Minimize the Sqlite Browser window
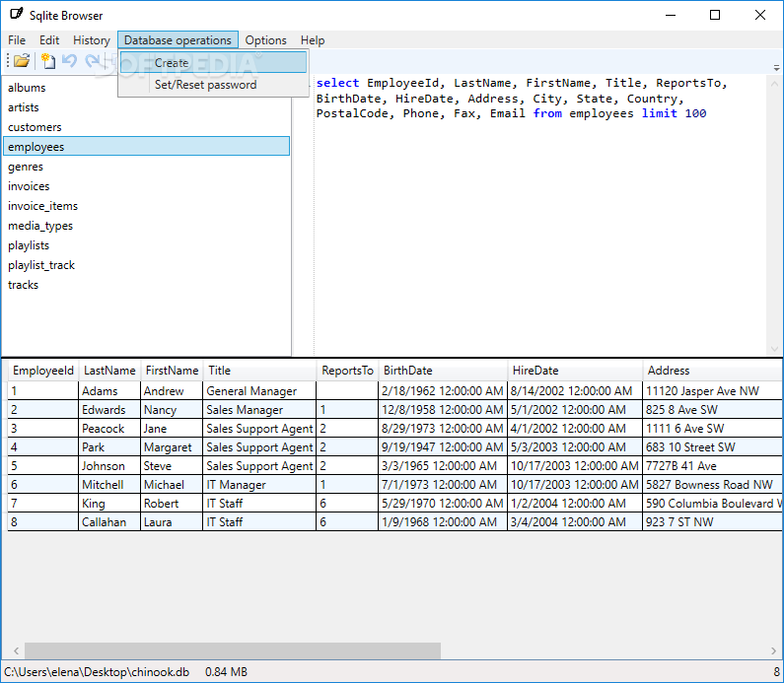Image resolution: width=784 pixels, height=683 pixels. tap(671, 15)
